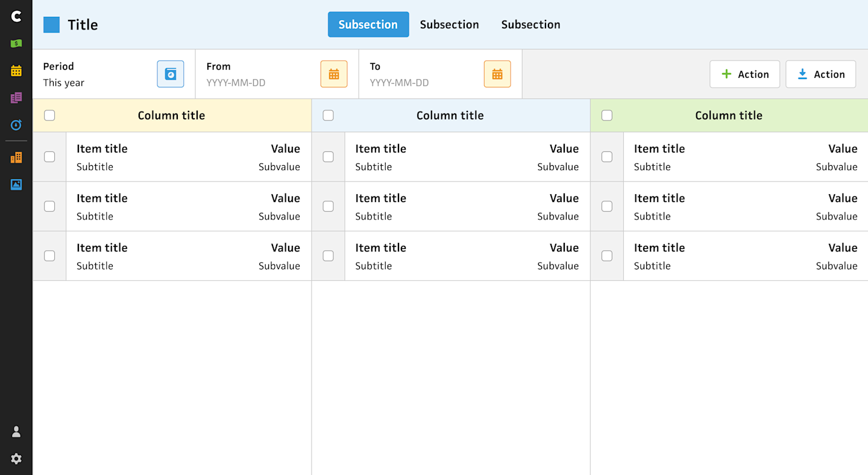Open the green money bill sidebar icon
Viewport: 868px width, 475px height.
click(x=16, y=43)
